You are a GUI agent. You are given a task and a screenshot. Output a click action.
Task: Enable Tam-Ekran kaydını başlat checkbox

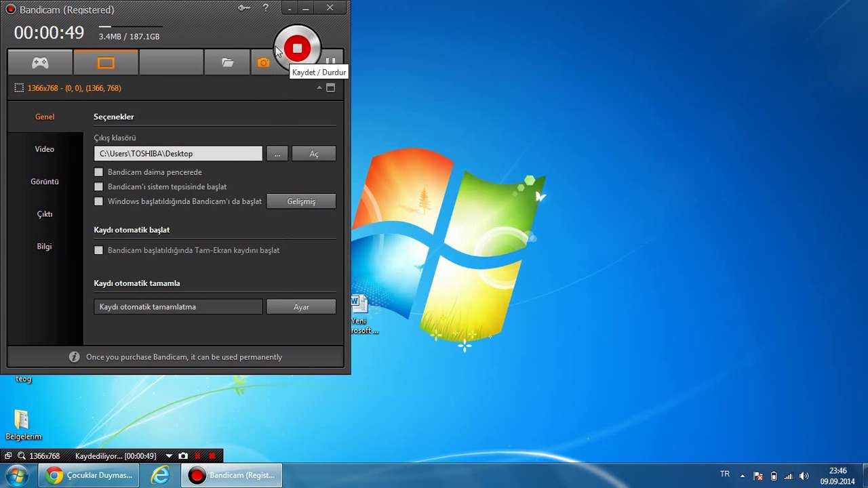click(x=99, y=250)
